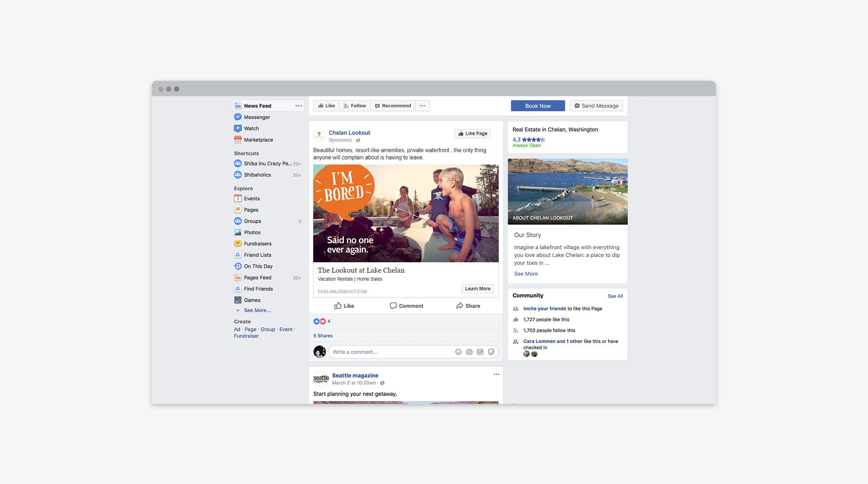Screen dimensions: 868x484
Task: Select Groups in Explore menu
Action: point(252,221)
